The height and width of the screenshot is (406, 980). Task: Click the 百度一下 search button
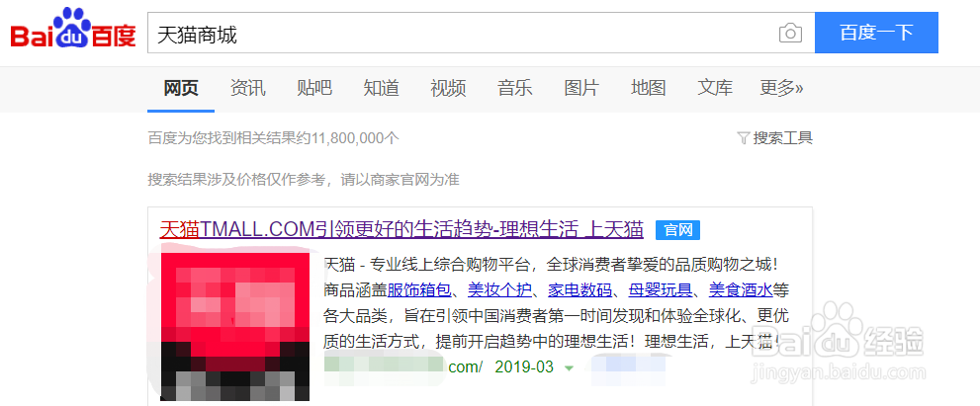876,33
